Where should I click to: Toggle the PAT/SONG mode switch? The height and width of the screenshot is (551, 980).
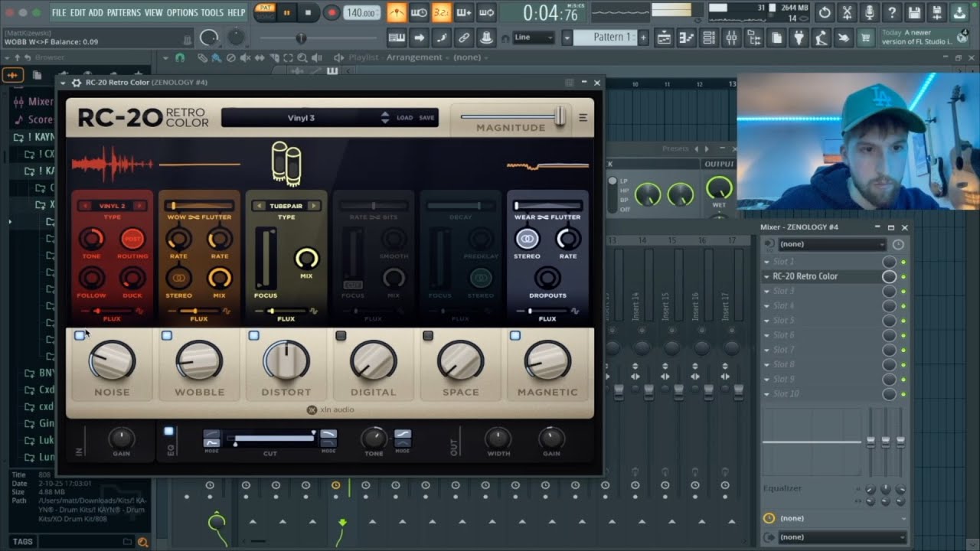[265, 12]
